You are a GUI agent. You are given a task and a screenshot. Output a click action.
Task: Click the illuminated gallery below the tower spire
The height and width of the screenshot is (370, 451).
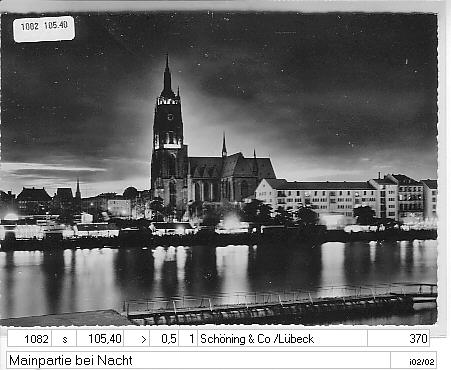[x=168, y=101]
